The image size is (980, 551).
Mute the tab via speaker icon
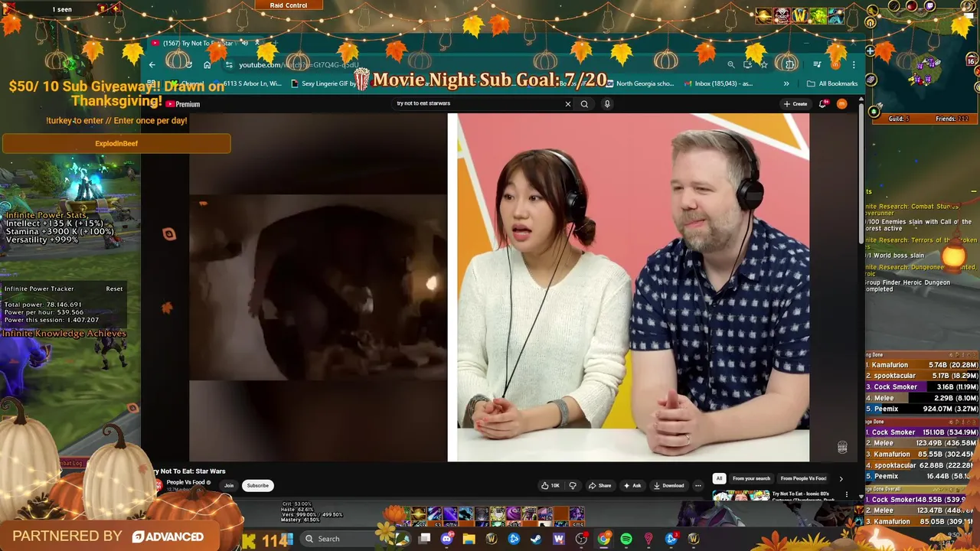click(245, 44)
